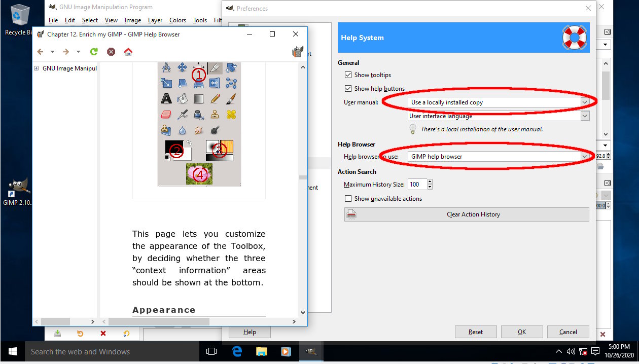Toggle Show help buttons checkbox
Image resolution: width=639 pixels, height=364 pixels.
tap(348, 89)
